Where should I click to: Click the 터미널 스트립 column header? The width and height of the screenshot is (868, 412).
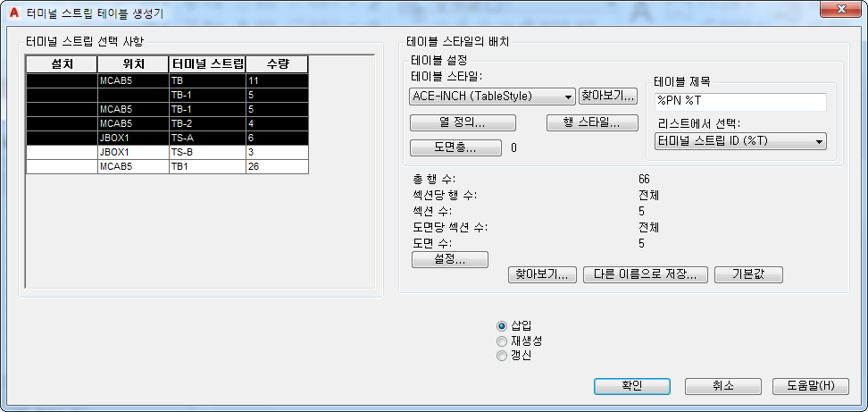[x=207, y=64]
